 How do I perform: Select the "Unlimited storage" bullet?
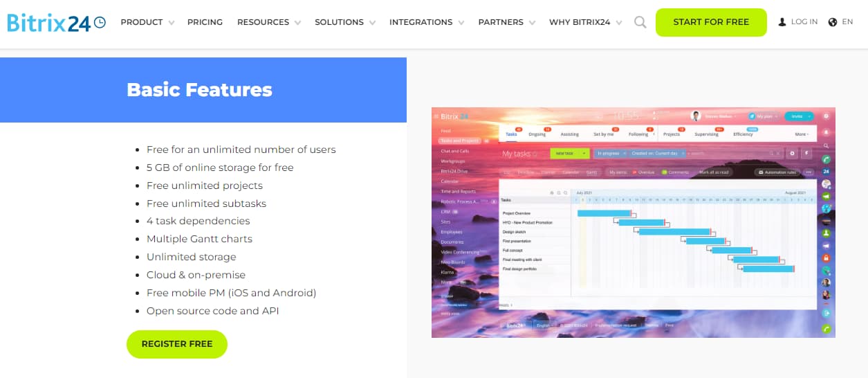pos(192,257)
